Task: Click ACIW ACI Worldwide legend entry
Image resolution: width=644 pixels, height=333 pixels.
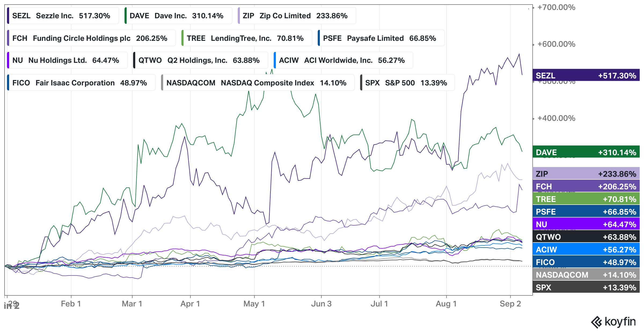Action: 343,60
